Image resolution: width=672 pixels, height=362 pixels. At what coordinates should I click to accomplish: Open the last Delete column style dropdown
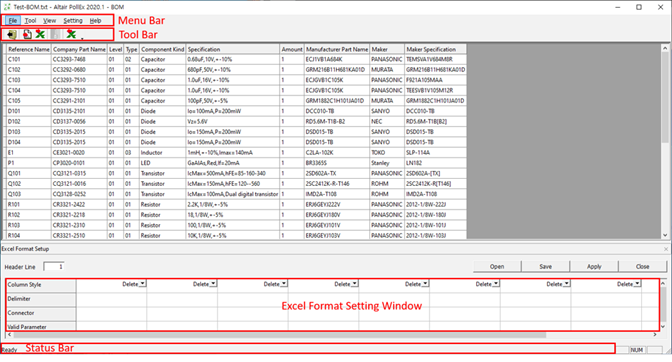tap(637, 284)
